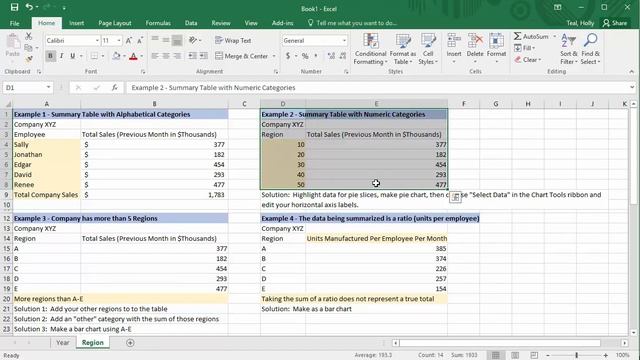Toggle Bold formatting
Viewport: 640px width, 360px height.
click(x=50, y=56)
